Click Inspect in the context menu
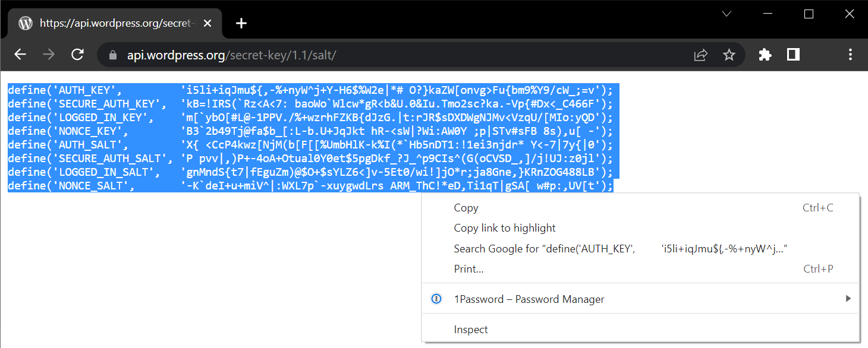This screenshot has width=868, height=348. click(471, 330)
